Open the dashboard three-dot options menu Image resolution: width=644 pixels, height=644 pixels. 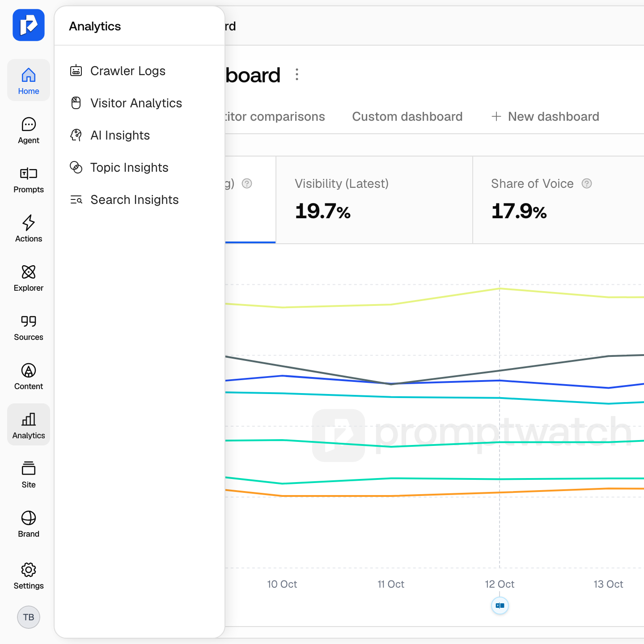point(297,74)
